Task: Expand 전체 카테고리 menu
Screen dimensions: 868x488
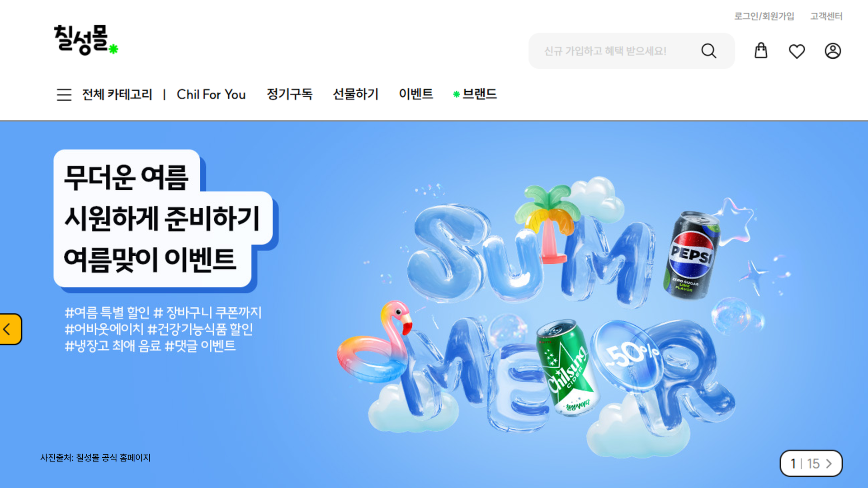Action: click(x=117, y=94)
